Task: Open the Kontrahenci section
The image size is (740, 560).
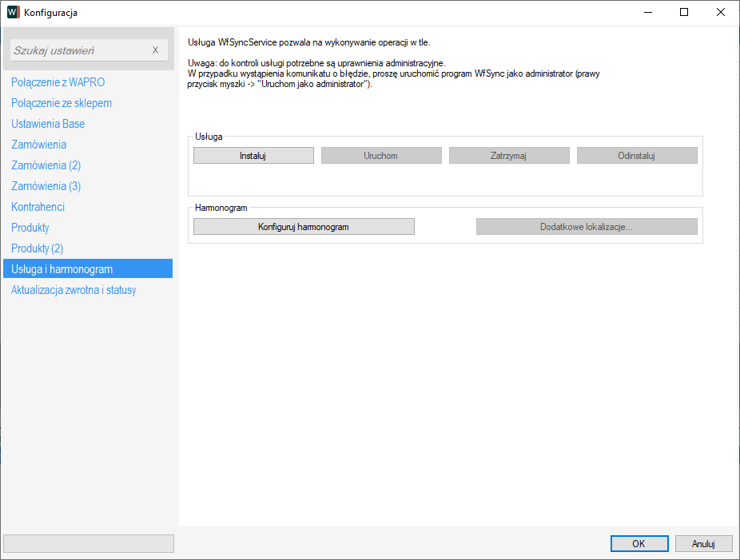Action: [38, 207]
